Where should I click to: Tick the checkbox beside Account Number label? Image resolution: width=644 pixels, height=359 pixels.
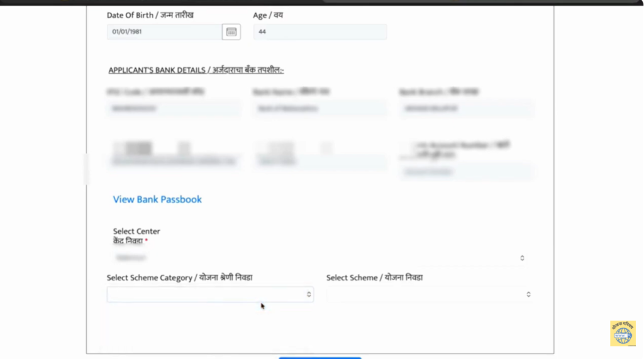[410, 145]
